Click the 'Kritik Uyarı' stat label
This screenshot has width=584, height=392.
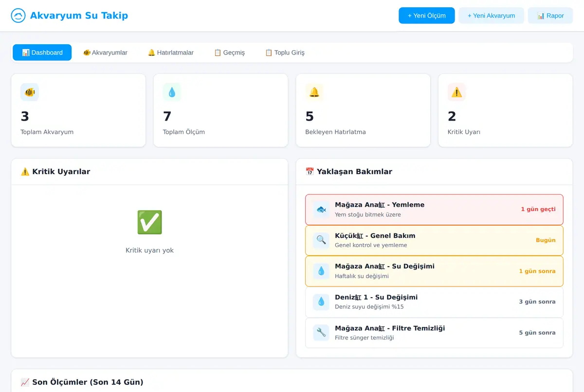(464, 132)
